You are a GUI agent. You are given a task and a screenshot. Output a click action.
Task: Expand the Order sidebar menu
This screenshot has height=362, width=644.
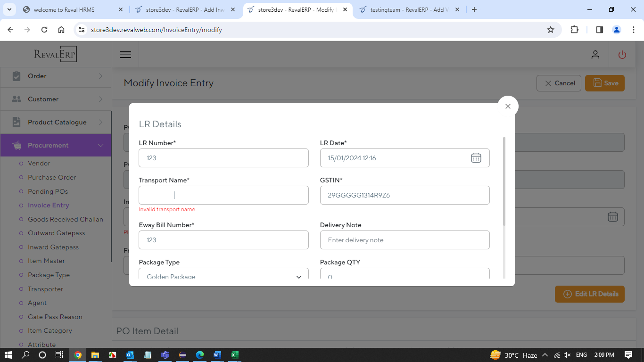56,76
